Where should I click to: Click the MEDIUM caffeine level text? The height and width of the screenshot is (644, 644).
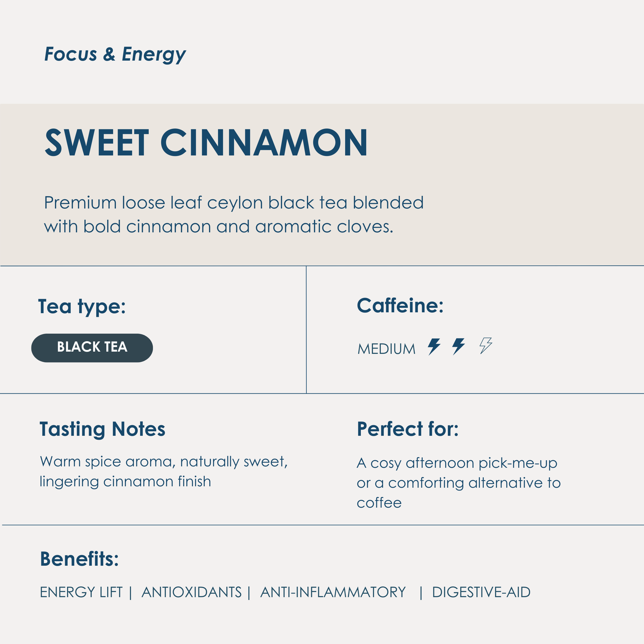(x=386, y=349)
